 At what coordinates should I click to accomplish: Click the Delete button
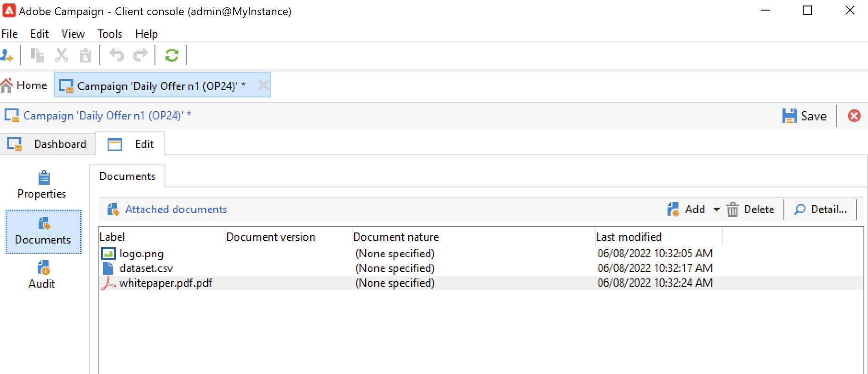(751, 210)
